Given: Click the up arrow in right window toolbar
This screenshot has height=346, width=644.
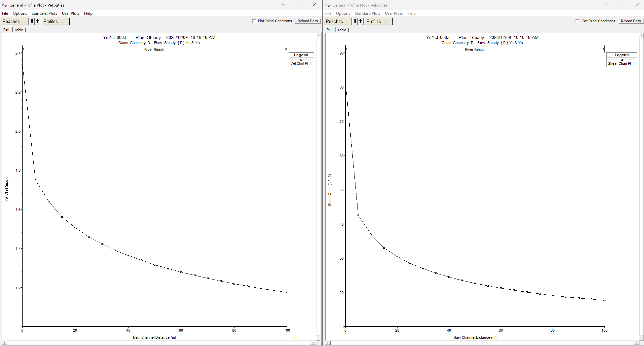Looking at the screenshot, I should pyautogui.click(x=361, y=21).
